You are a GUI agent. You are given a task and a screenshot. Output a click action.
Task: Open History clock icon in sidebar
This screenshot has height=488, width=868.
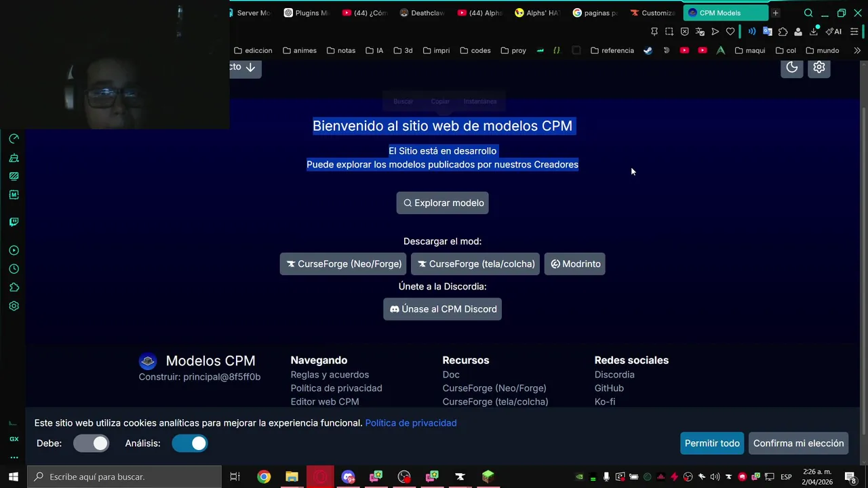tap(14, 269)
